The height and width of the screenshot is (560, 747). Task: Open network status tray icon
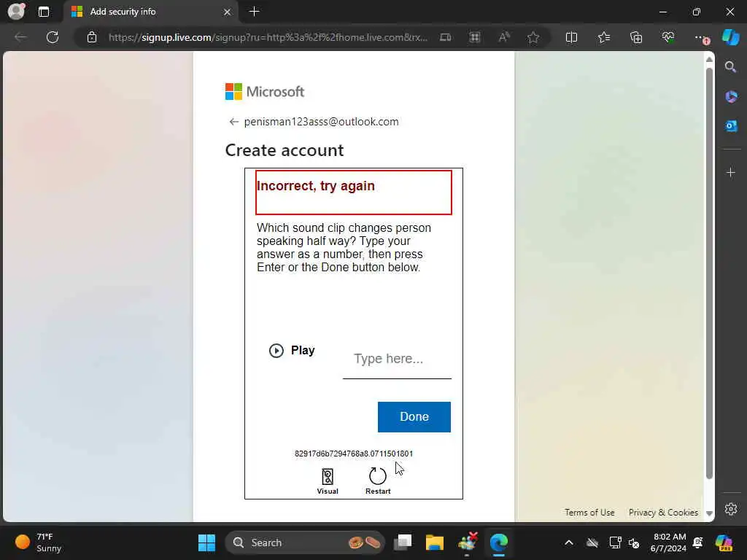click(615, 542)
